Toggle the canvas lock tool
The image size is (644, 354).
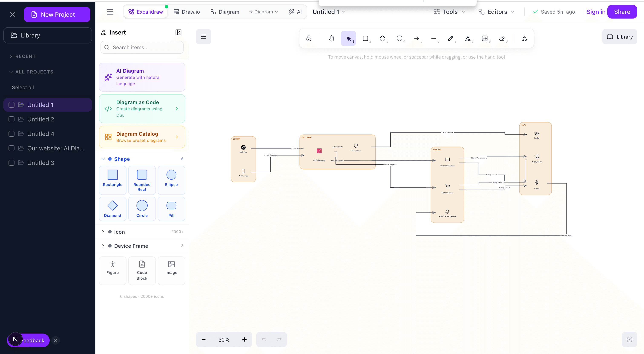pyautogui.click(x=309, y=38)
